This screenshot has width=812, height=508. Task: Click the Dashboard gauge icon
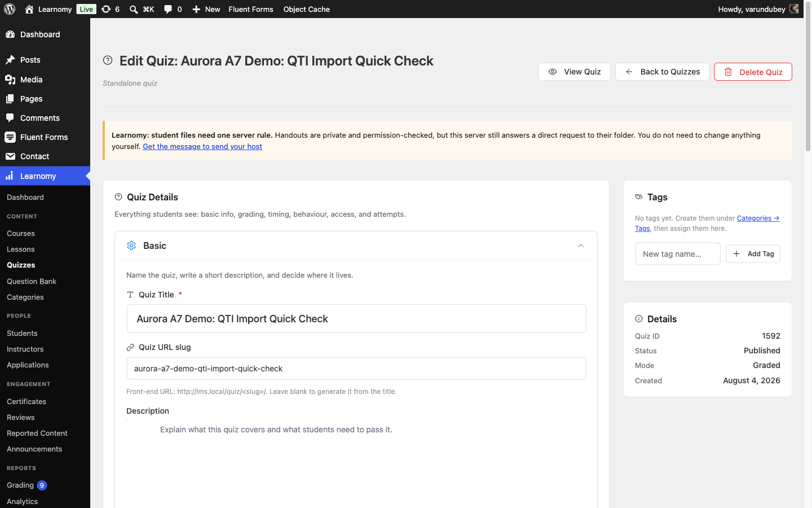point(10,34)
